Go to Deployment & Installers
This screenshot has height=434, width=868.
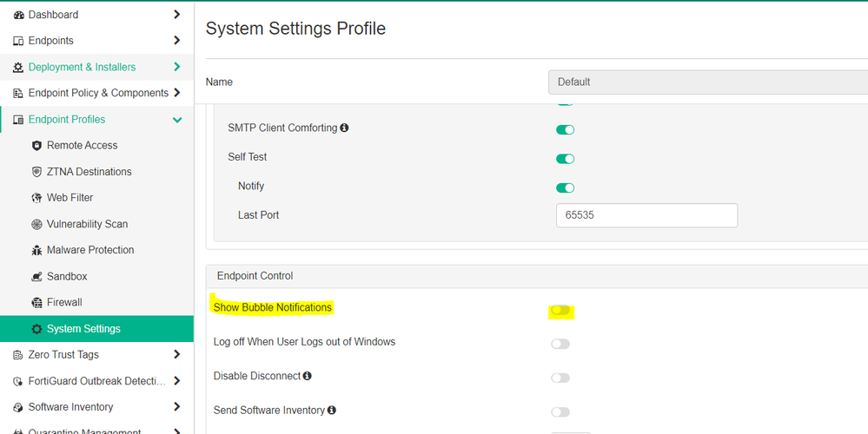(82, 67)
